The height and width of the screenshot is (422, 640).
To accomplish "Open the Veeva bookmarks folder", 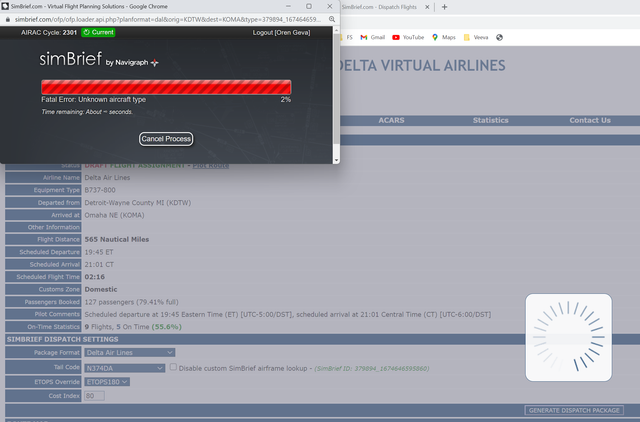I will (476, 37).
